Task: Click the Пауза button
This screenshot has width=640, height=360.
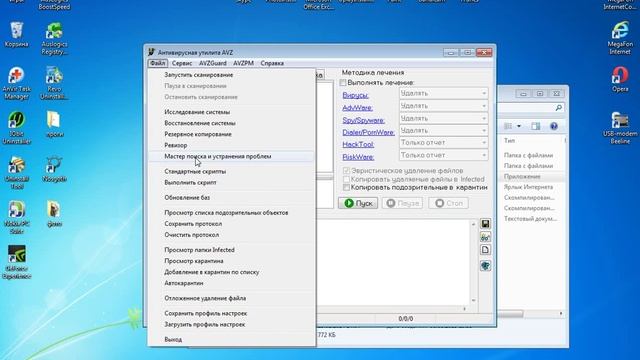Action: 402,203
